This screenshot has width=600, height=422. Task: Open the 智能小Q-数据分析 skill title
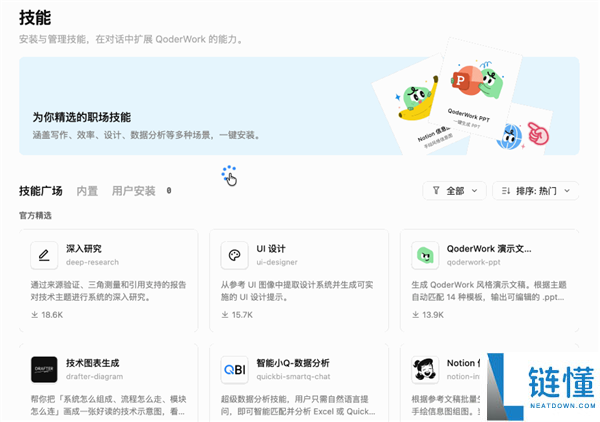pos(293,363)
